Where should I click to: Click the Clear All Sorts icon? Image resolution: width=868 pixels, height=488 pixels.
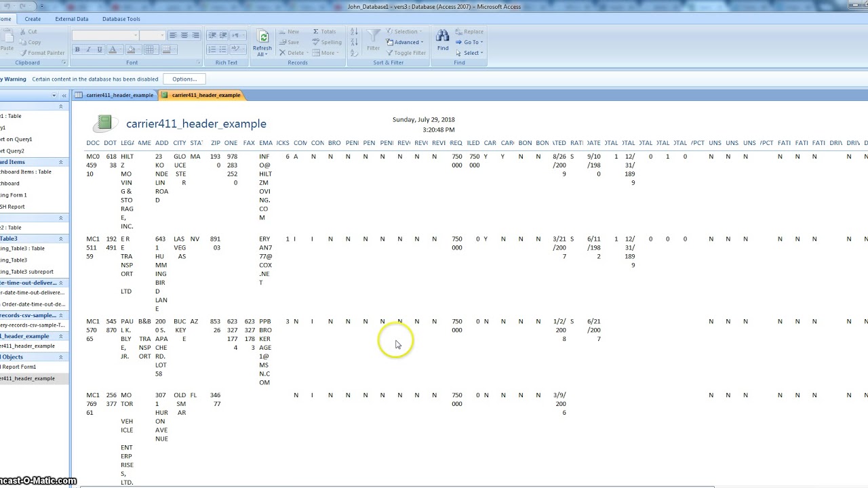354,53
